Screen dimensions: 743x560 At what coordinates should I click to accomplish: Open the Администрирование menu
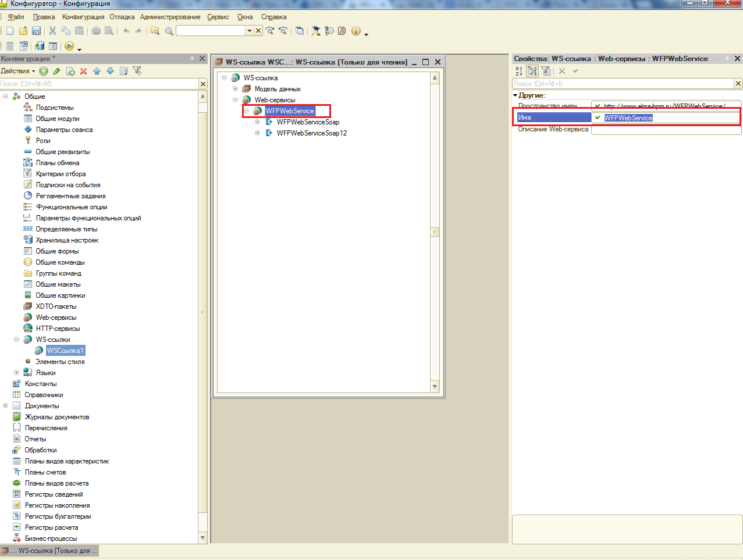coord(170,17)
